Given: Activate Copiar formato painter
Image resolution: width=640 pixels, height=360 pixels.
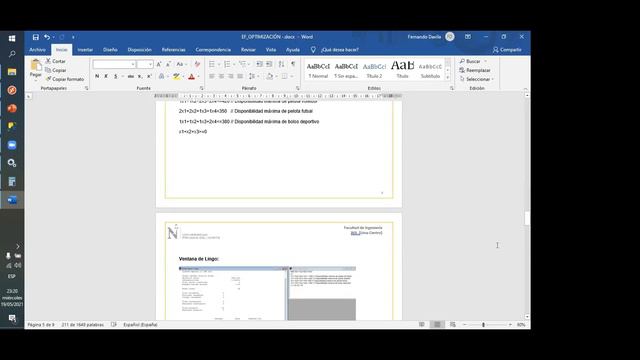Looking at the screenshot, I should coord(64,79).
